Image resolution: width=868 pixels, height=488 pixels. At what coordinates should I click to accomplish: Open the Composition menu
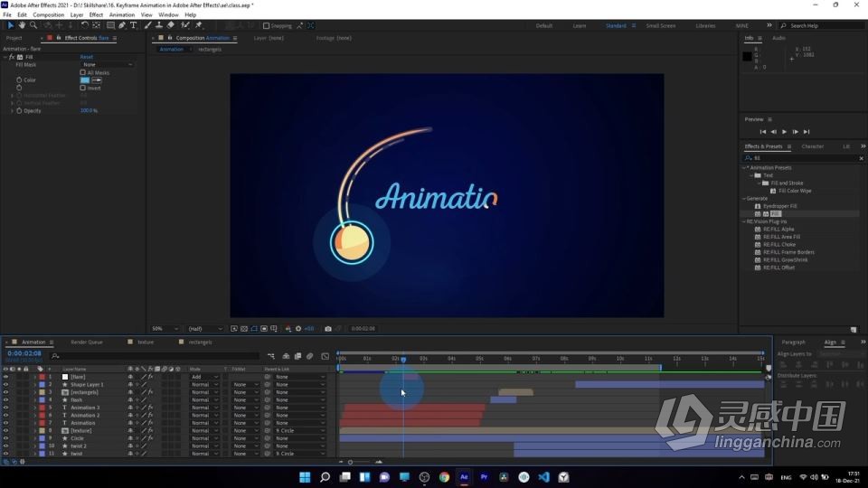coord(49,14)
